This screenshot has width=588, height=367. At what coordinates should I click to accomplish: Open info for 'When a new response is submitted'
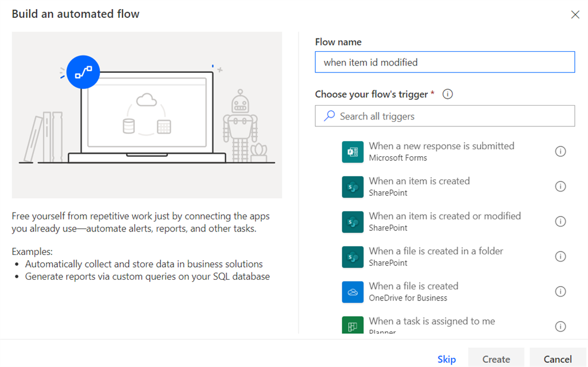(x=560, y=152)
